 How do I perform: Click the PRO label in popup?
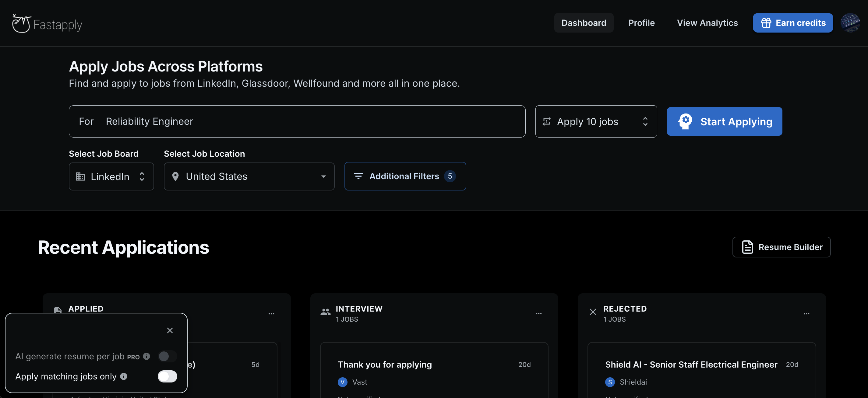(133, 357)
